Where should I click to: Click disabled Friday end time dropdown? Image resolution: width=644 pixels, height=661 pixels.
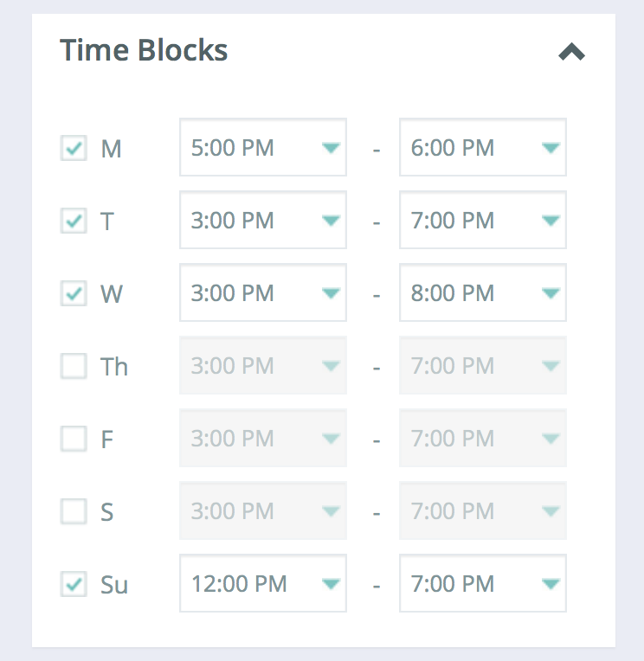(482, 439)
